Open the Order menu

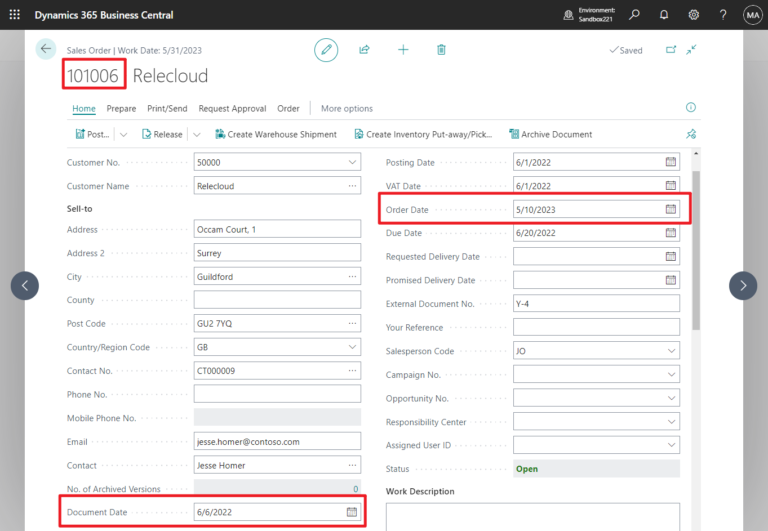tap(288, 108)
